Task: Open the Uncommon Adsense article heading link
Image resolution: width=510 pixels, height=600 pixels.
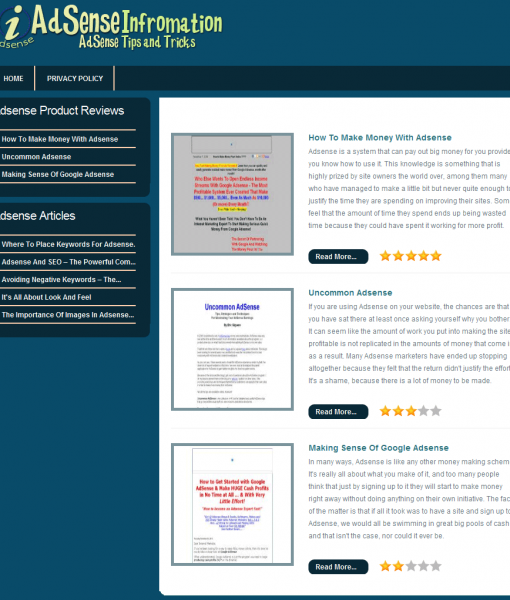Action: tap(350, 293)
